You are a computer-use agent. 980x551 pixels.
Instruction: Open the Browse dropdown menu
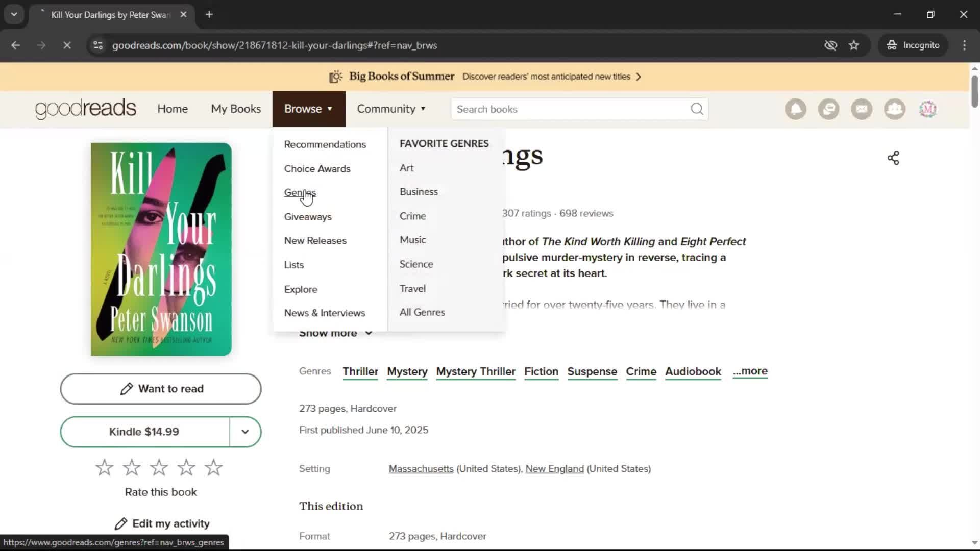coord(309,109)
